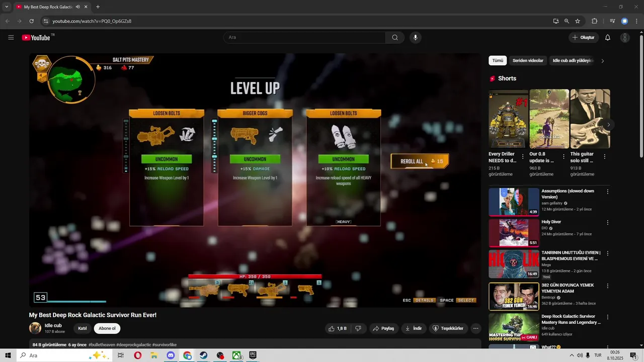Subscribe with the Abone ol button
The width and height of the screenshot is (644, 362).
tap(107, 328)
